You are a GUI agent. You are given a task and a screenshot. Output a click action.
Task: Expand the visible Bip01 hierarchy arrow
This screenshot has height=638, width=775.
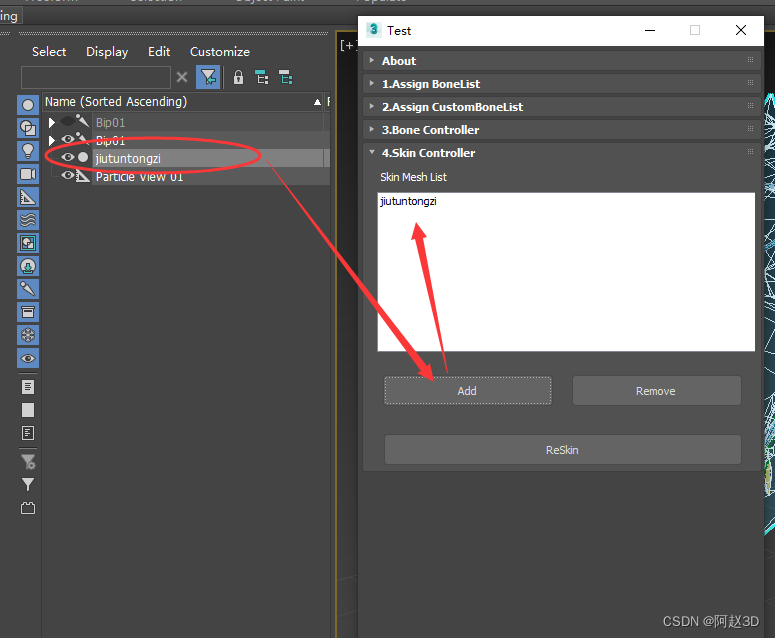pyautogui.click(x=51, y=140)
